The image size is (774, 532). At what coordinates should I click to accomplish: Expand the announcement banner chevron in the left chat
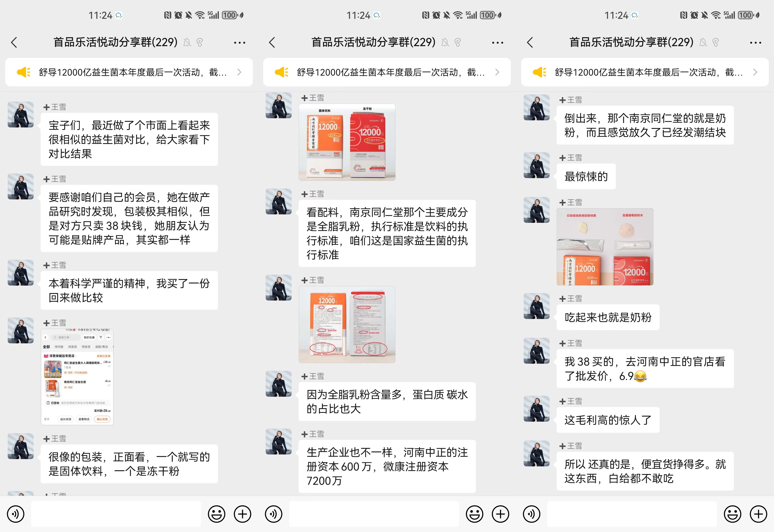pos(239,72)
